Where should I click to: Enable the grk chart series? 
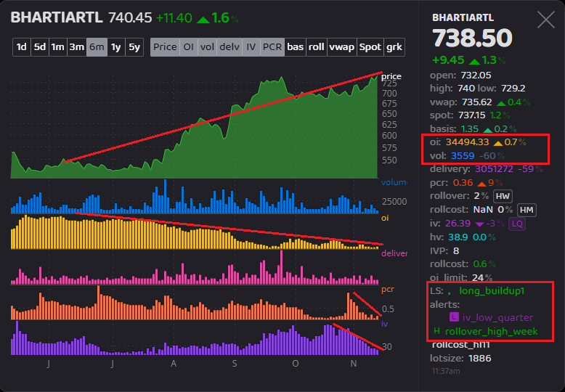tap(394, 47)
